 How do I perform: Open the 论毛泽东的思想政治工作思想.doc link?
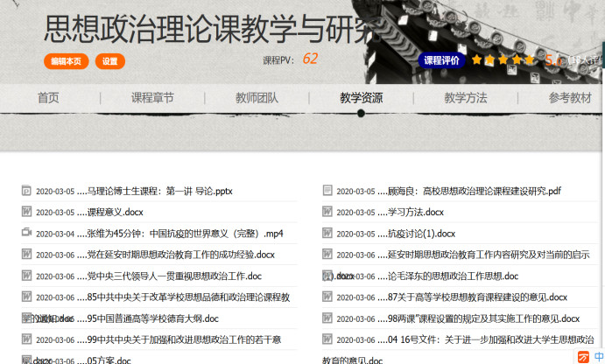pyautogui.click(x=453, y=276)
